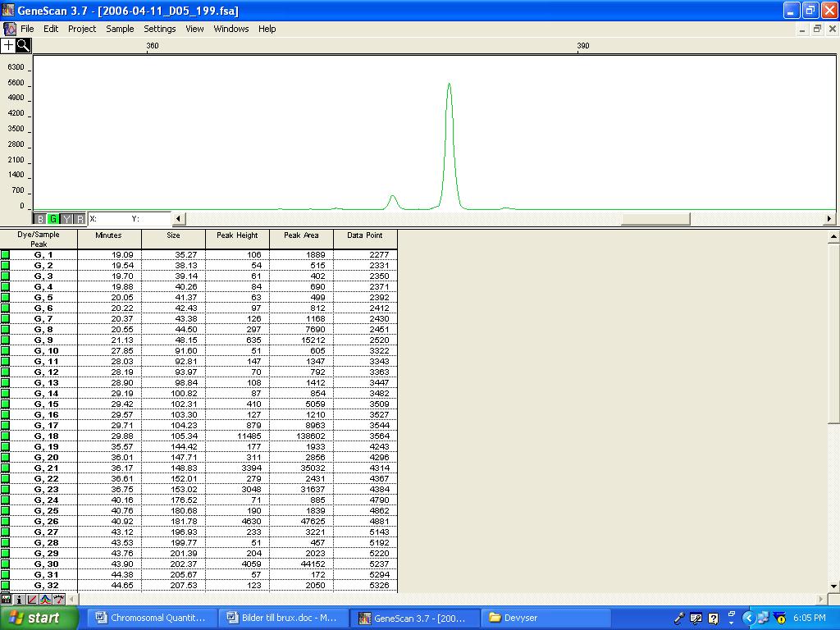Screen dimensions: 840x630
Task: Switch to Chromosomal Quantit... Word taskbar item
Action: pyautogui.click(x=151, y=619)
